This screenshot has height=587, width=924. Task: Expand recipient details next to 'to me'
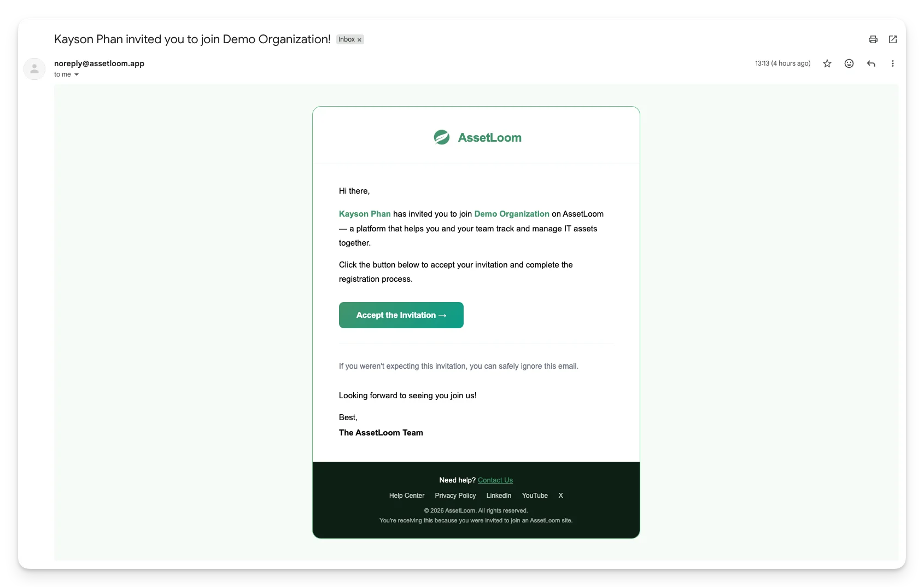[77, 74]
